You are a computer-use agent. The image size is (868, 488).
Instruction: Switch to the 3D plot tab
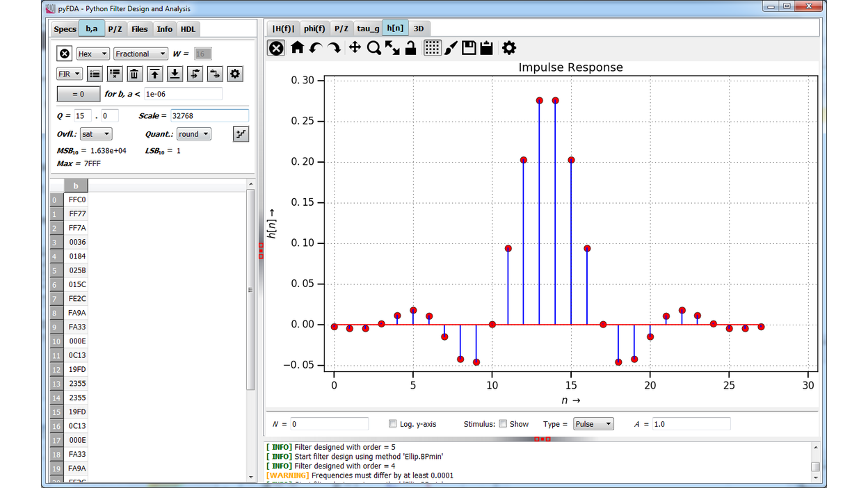point(419,29)
